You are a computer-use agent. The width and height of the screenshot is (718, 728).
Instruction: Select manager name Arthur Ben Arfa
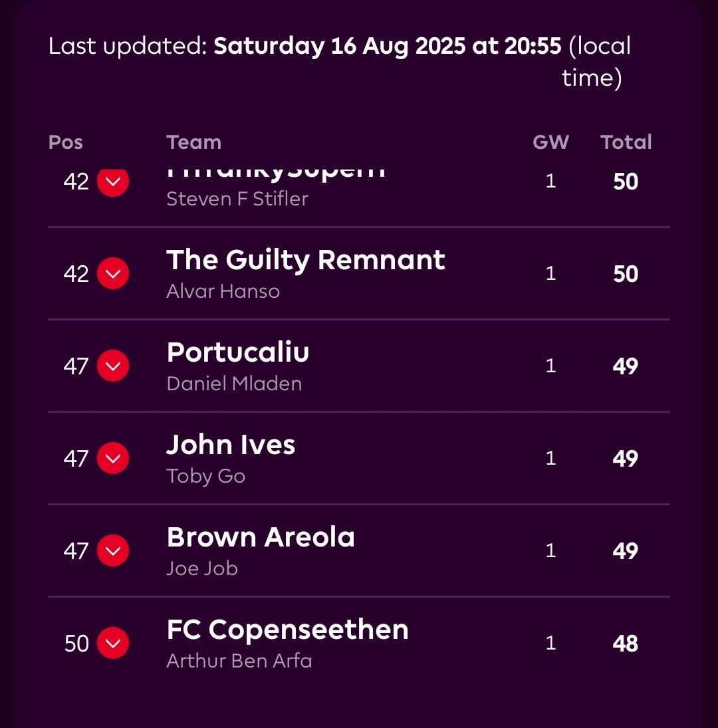[239, 661]
